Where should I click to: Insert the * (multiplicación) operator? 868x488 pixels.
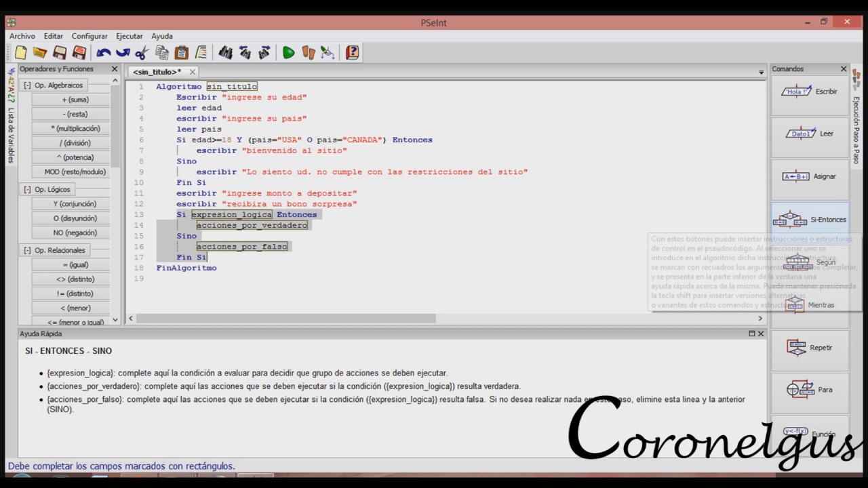[x=71, y=129]
